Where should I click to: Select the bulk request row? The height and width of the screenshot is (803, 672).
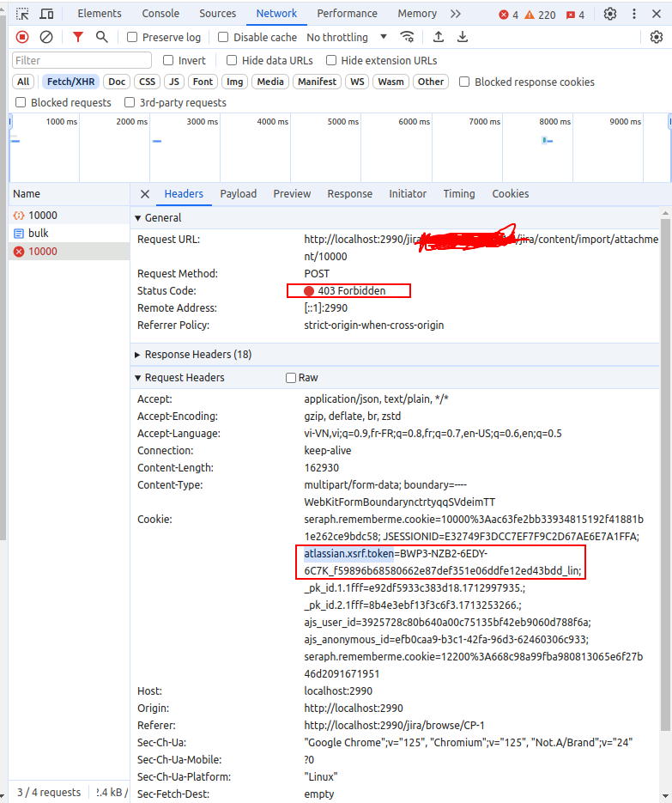coord(70,234)
